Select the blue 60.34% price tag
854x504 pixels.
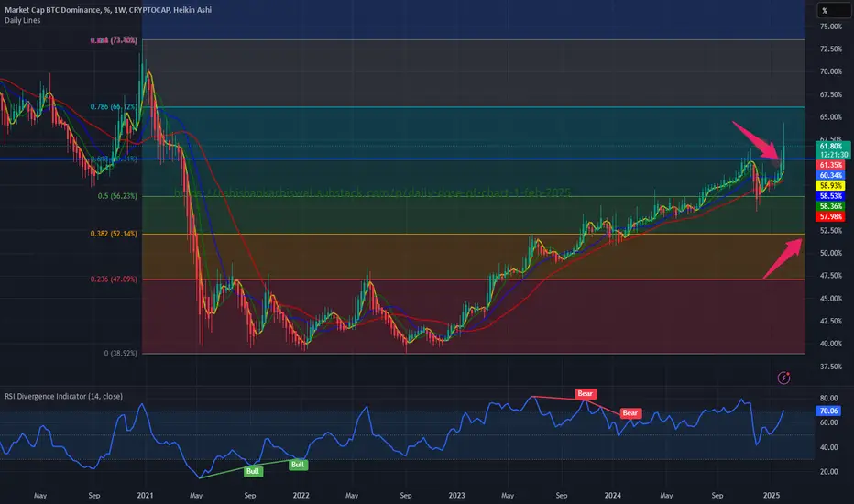(x=830, y=175)
